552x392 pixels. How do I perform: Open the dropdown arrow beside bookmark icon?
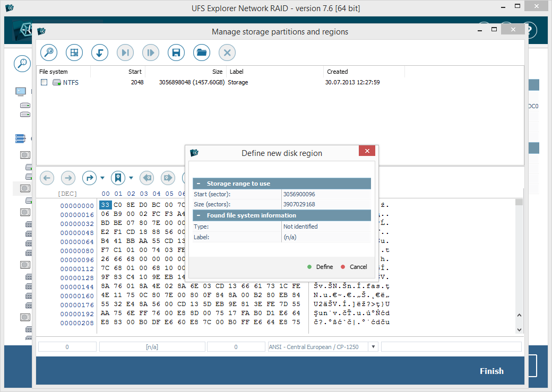[x=130, y=178]
